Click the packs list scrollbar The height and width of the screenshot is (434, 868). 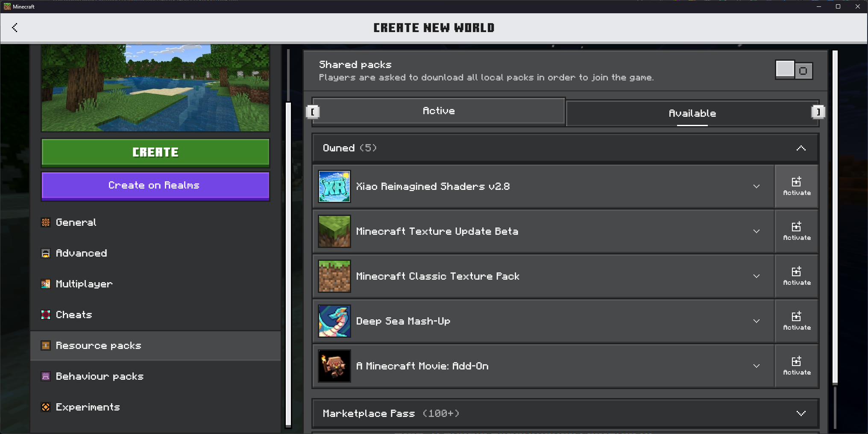pyautogui.click(x=835, y=217)
